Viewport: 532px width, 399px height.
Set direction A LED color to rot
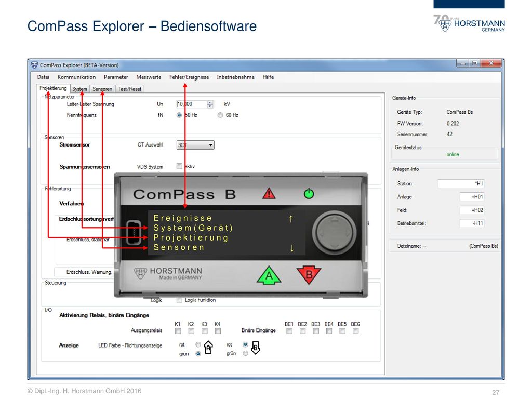[198, 344]
